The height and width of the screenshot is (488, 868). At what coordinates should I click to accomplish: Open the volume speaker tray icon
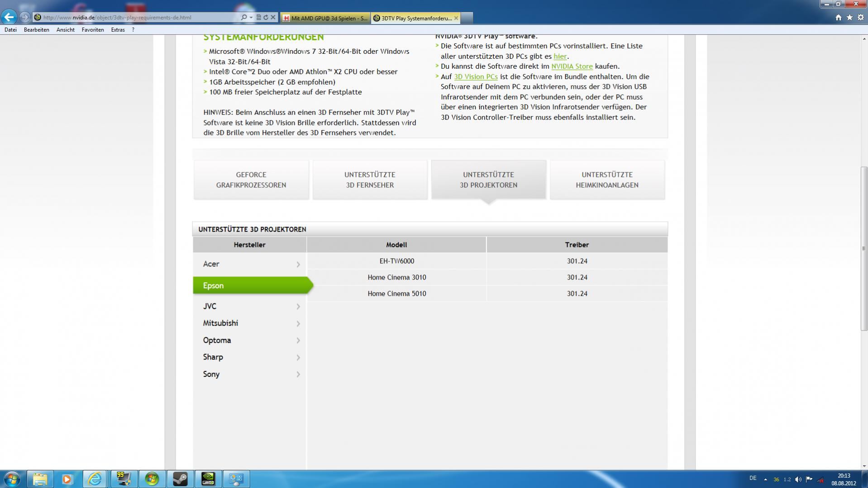point(798,479)
